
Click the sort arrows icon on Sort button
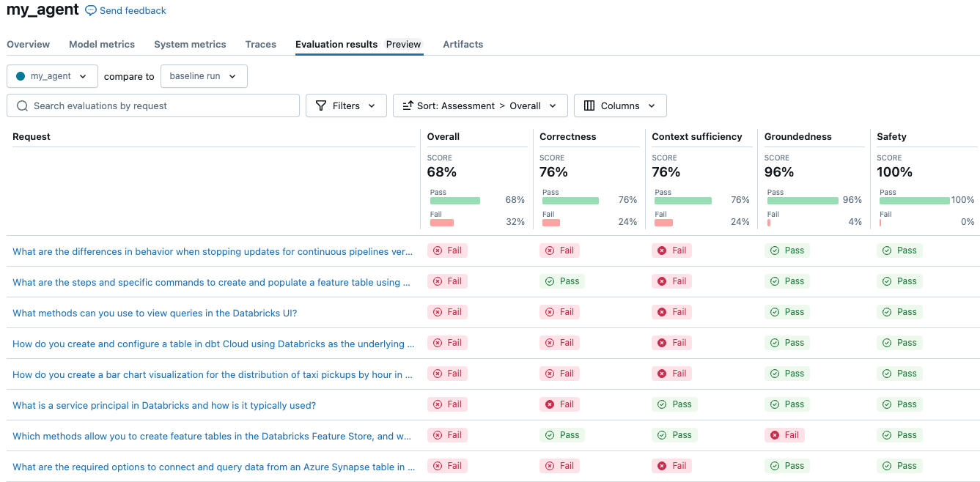(408, 105)
